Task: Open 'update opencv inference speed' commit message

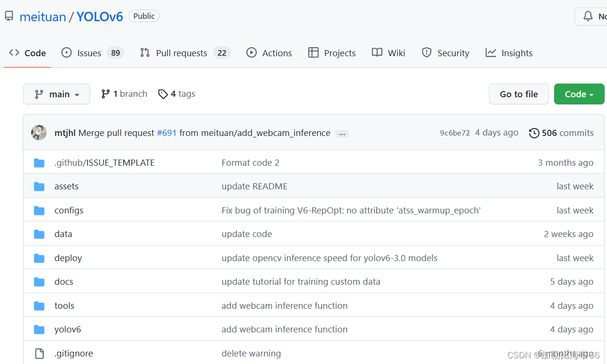Action: (329, 258)
